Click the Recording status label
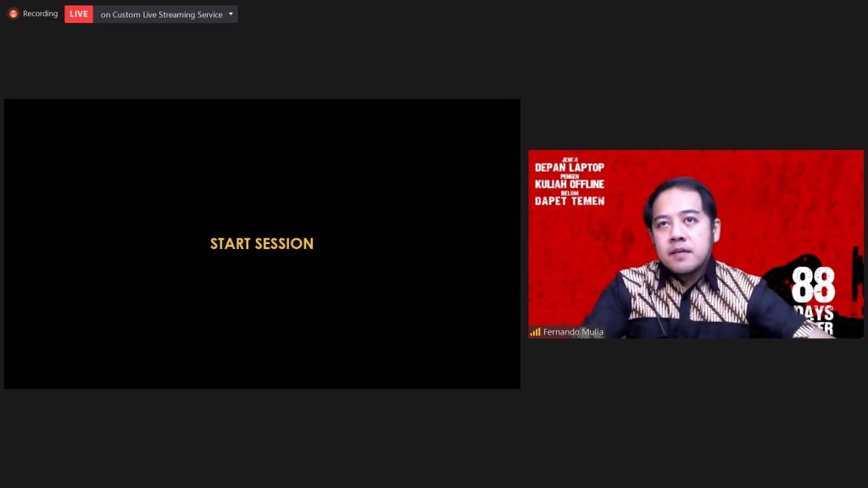Image resolution: width=868 pixels, height=488 pixels. pos(40,14)
